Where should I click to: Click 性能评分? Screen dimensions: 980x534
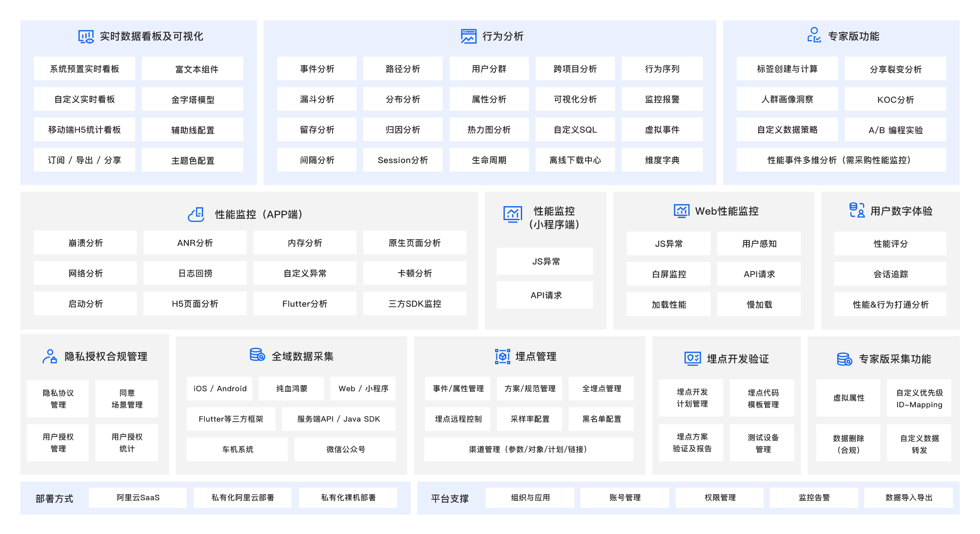pyautogui.click(x=890, y=243)
